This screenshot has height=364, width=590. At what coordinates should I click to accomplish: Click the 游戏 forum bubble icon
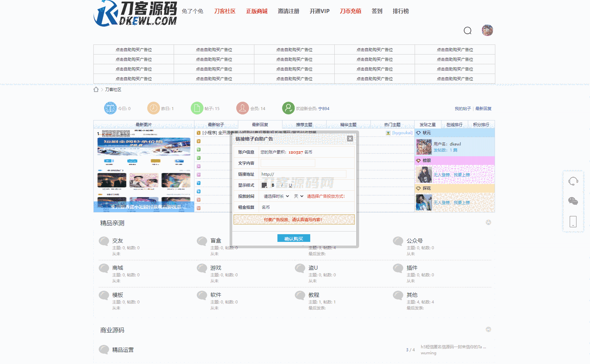202,268
